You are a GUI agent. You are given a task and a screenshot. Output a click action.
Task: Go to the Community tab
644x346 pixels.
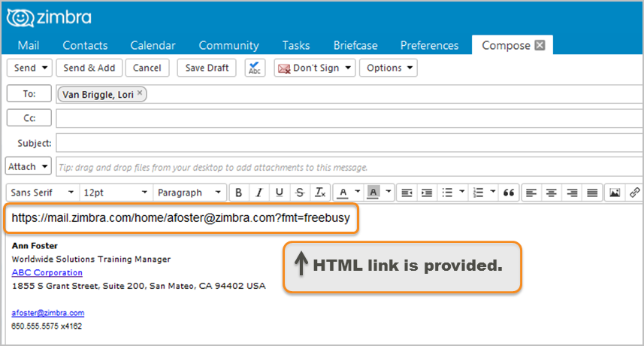point(228,45)
